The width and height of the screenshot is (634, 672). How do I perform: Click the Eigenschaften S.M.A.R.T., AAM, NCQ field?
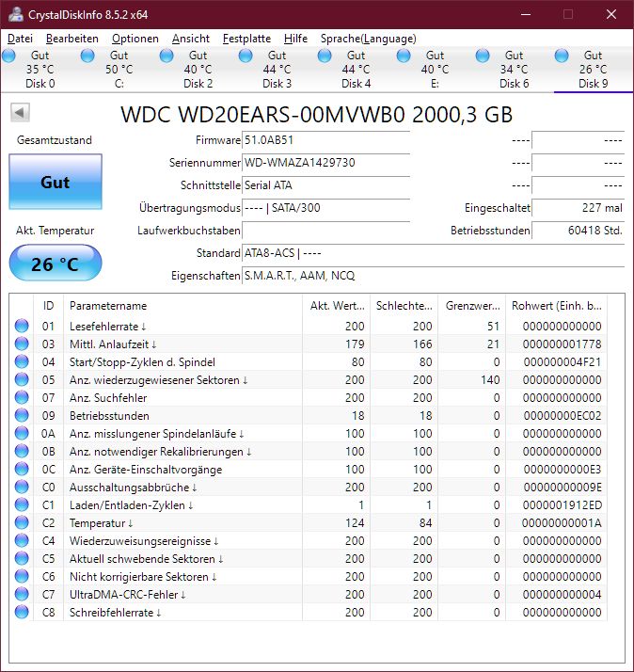click(433, 276)
